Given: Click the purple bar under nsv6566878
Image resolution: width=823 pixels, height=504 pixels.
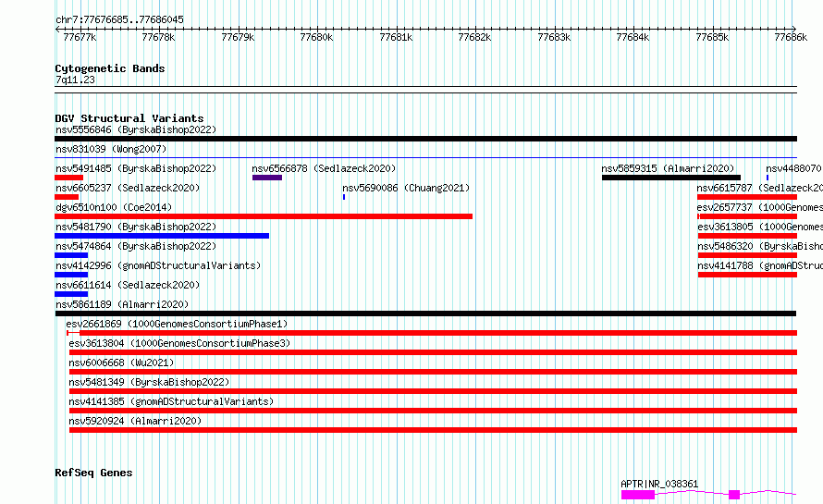Looking at the screenshot, I should [267, 178].
